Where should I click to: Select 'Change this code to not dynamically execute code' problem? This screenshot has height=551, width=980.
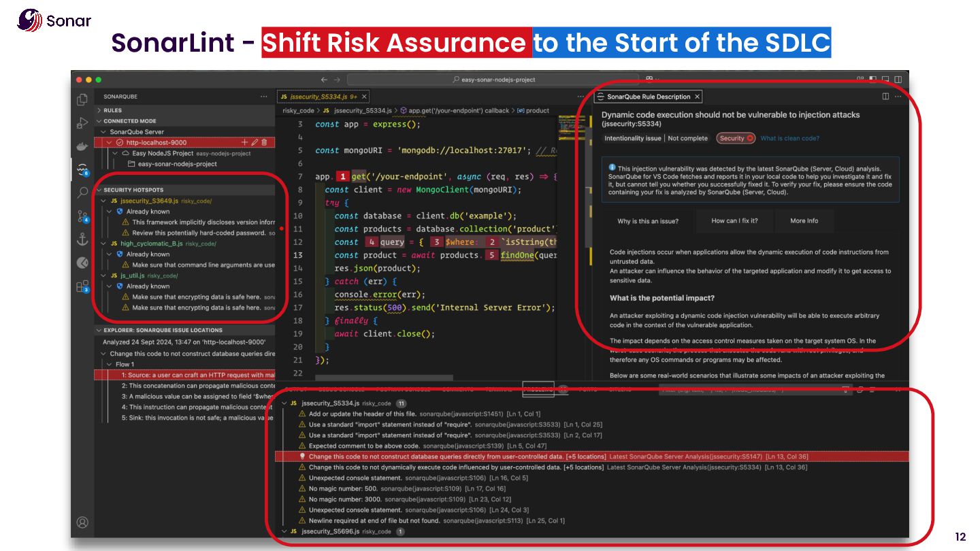click(x=592, y=467)
